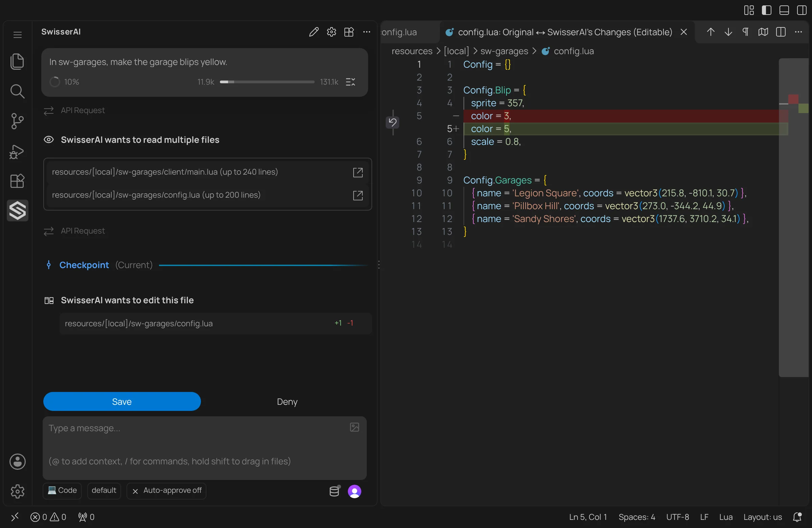The height and width of the screenshot is (528, 812).
Task: Open Run and Debug sidebar icon
Action: (17, 152)
